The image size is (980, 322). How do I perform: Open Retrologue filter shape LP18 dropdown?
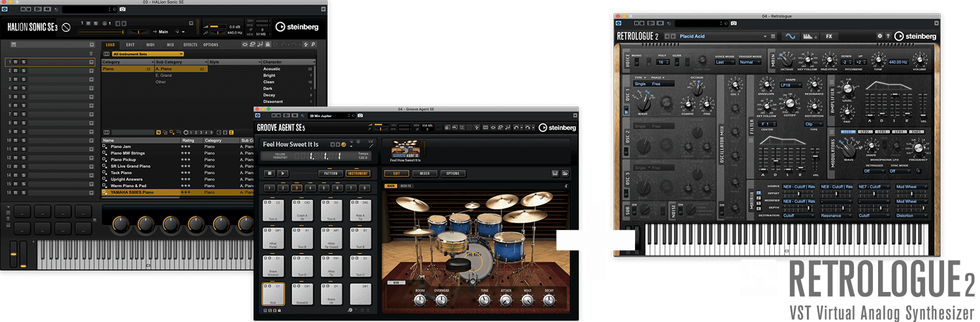(790, 85)
